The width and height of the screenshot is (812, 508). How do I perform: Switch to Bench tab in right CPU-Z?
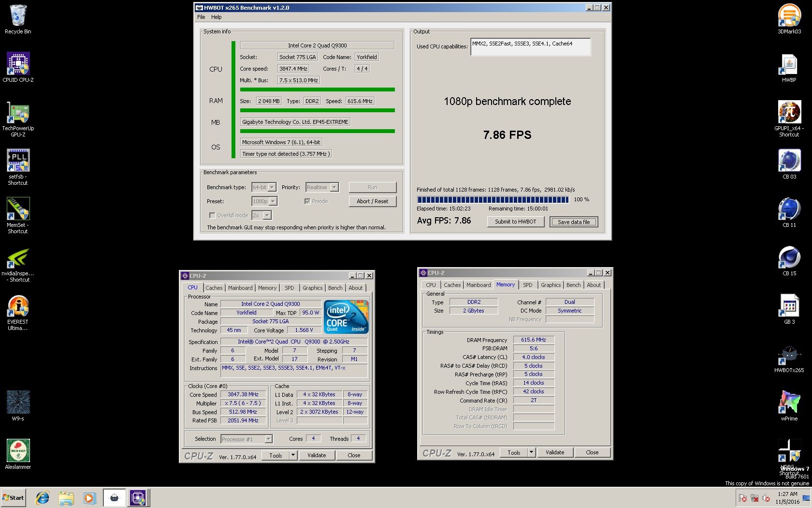(x=574, y=285)
